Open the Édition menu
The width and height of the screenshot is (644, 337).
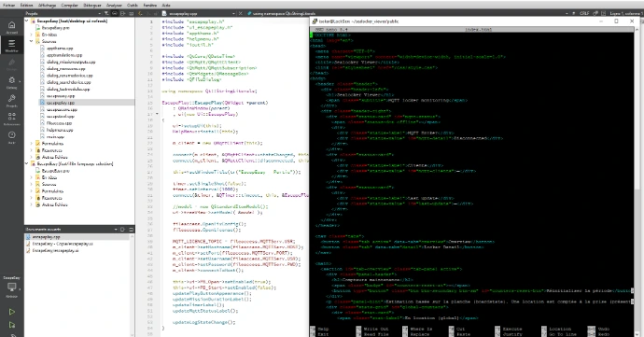tap(27, 6)
